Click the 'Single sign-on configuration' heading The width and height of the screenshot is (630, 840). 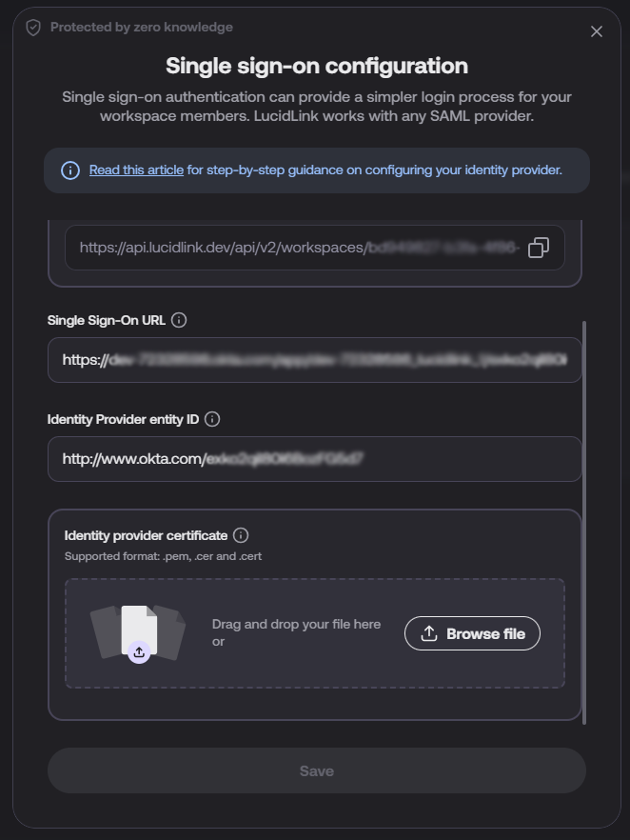[x=317, y=66]
